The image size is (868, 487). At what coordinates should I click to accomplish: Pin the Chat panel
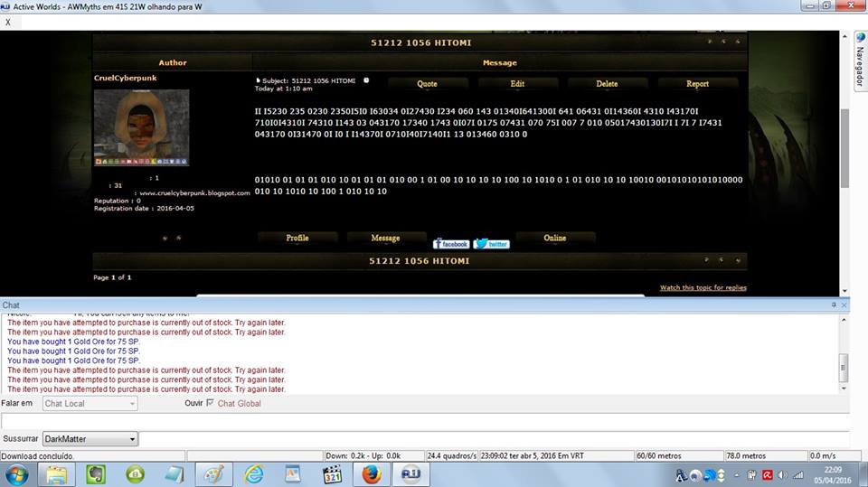[x=834, y=304]
